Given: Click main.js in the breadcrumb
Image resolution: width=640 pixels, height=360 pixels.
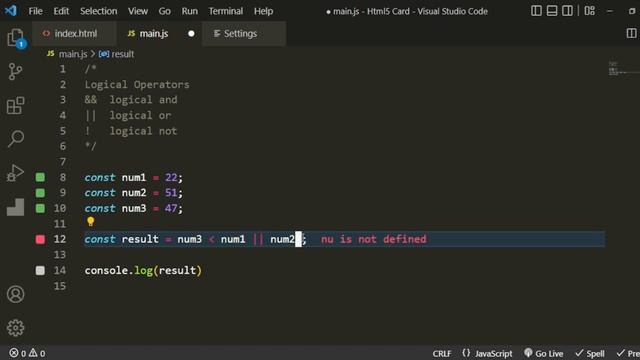Looking at the screenshot, I should pyautogui.click(x=73, y=54).
